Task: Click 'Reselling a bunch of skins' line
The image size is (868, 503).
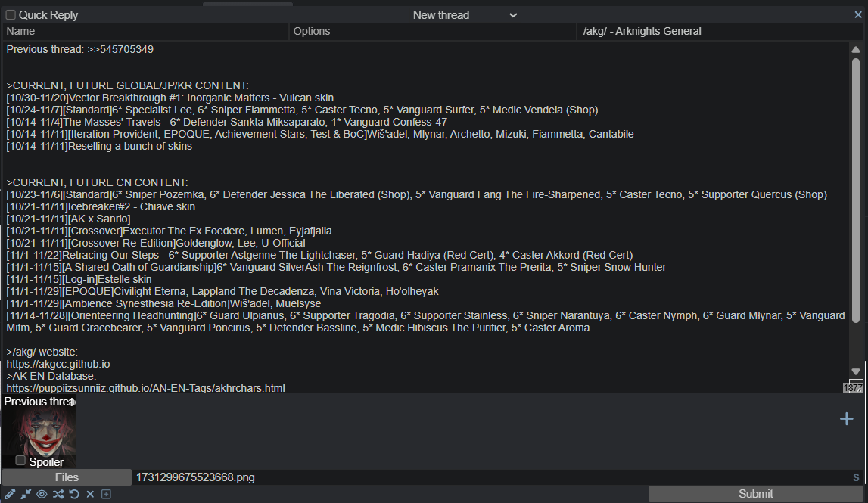Action: point(99,147)
